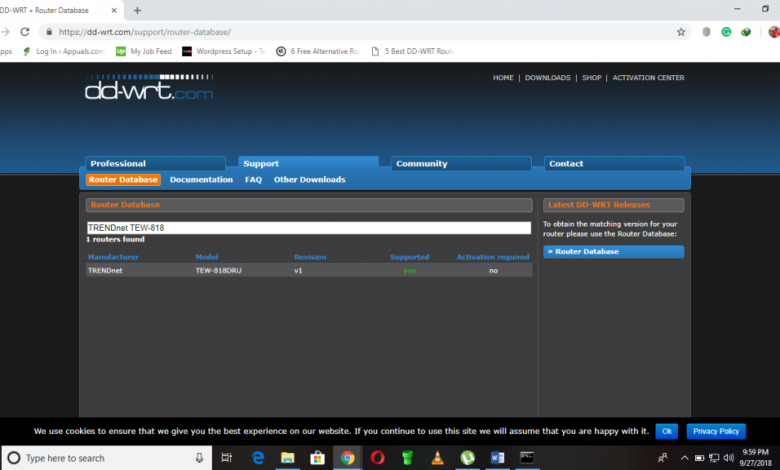Reload the page with the refresh icon
This screenshot has height=470, width=780.
pos(24,32)
